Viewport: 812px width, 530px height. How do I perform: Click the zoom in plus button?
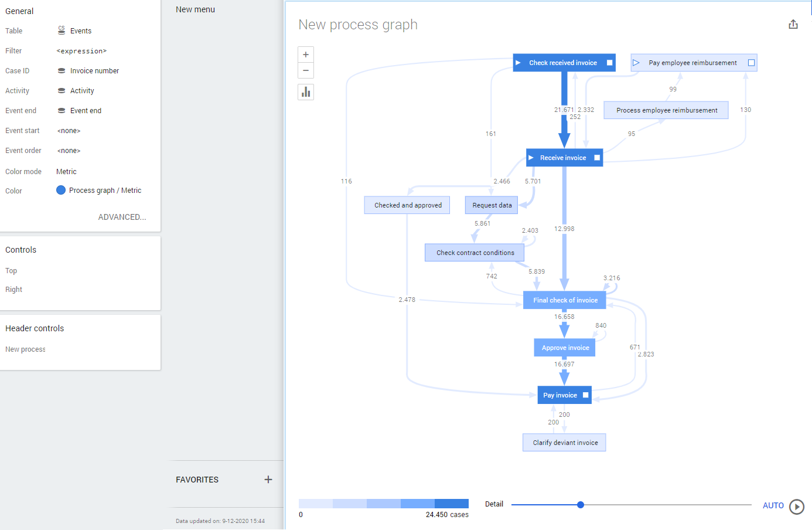click(x=306, y=55)
